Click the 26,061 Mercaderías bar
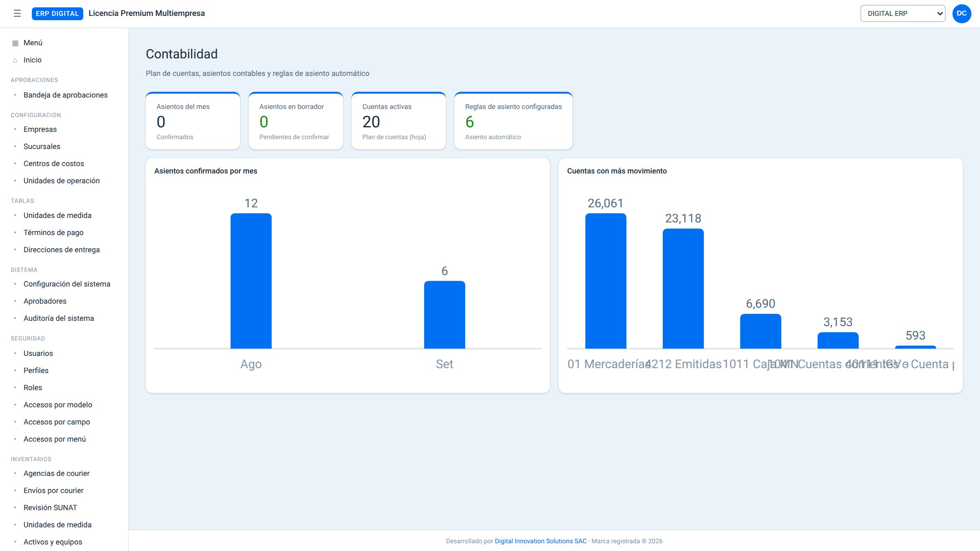This screenshot has height=551, width=980. pyautogui.click(x=606, y=281)
